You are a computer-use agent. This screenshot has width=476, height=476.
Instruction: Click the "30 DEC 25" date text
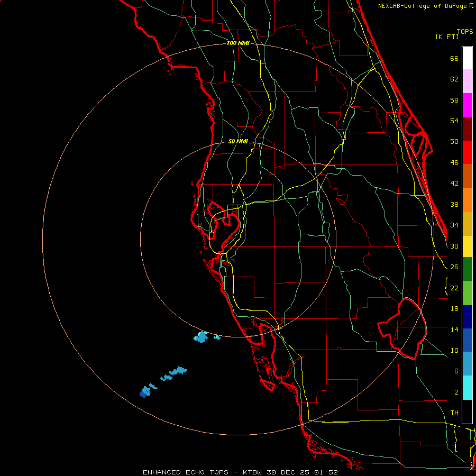coord(288,472)
